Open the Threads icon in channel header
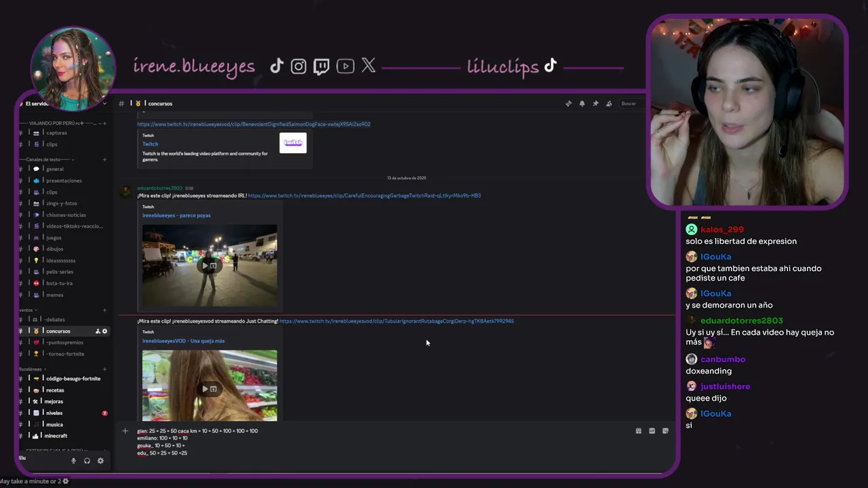This screenshot has height=488, width=868. (568, 104)
